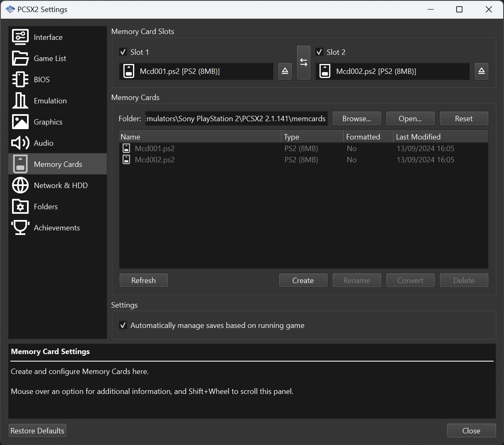This screenshot has width=504, height=445.
Task: Toggle automatically manage saves option
Action: point(123,325)
